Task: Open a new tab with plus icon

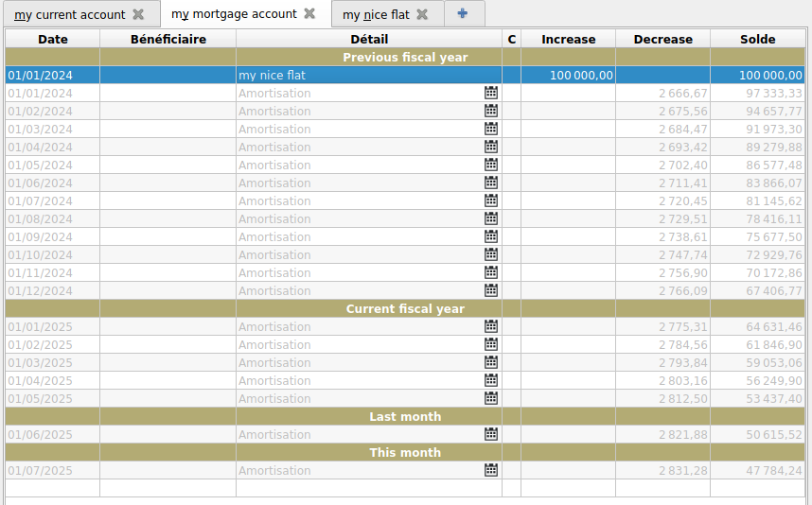Action: point(462,14)
